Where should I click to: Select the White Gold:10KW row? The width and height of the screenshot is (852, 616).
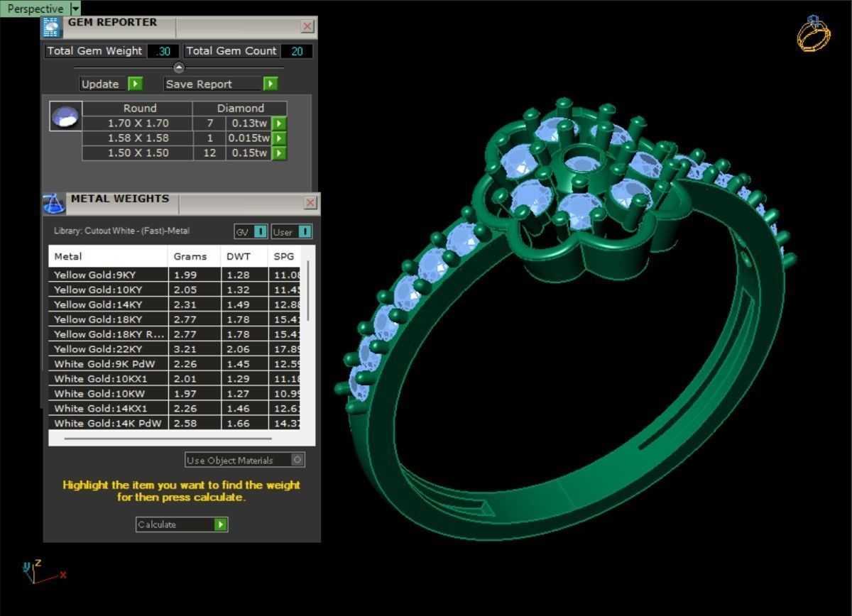tap(175, 394)
